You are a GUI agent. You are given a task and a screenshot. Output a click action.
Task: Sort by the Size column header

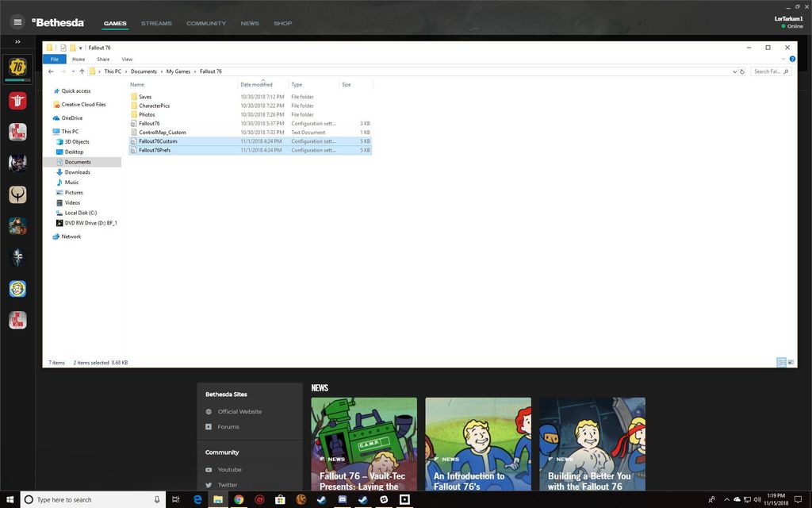click(x=356, y=84)
